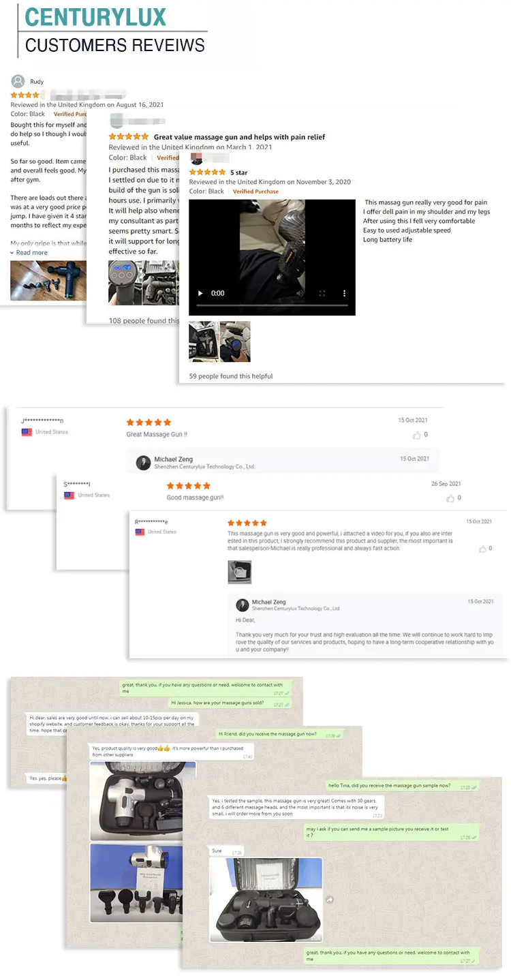Play the customer review video
The height and width of the screenshot is (980, 511).
pyautogui.click(x=200, y=293)
